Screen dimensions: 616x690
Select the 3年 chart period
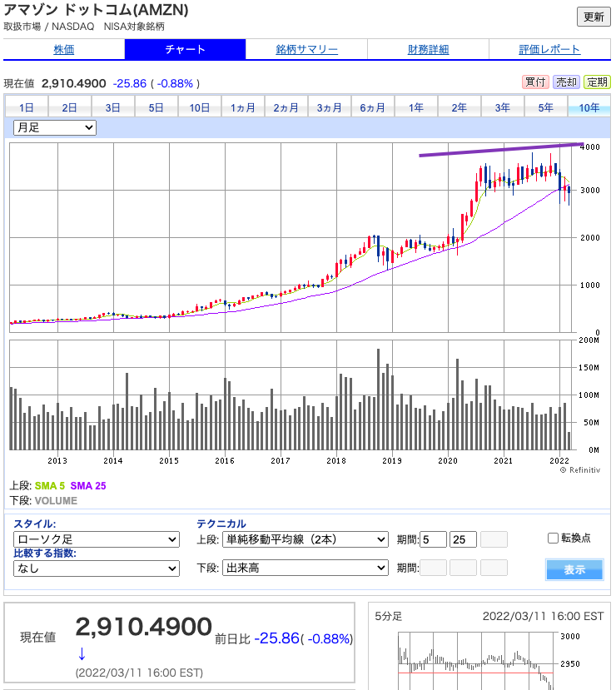[503, 107]
